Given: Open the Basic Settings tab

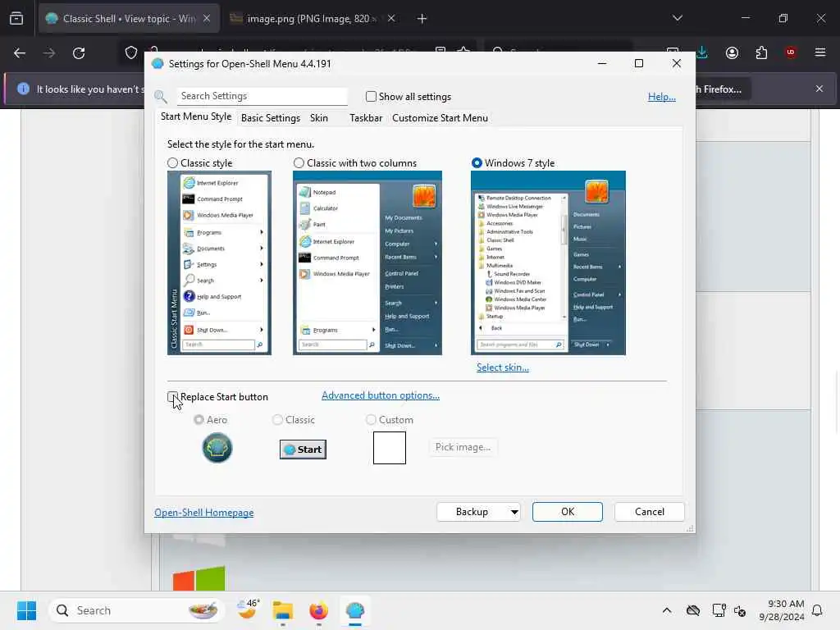Looking at the screenshot, I should coord(271,118).
